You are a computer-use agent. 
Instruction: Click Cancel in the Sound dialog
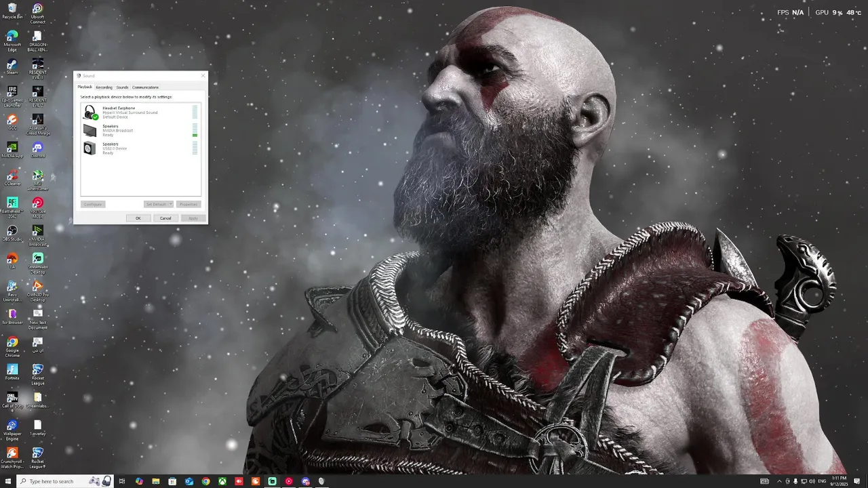coord(165,218)
